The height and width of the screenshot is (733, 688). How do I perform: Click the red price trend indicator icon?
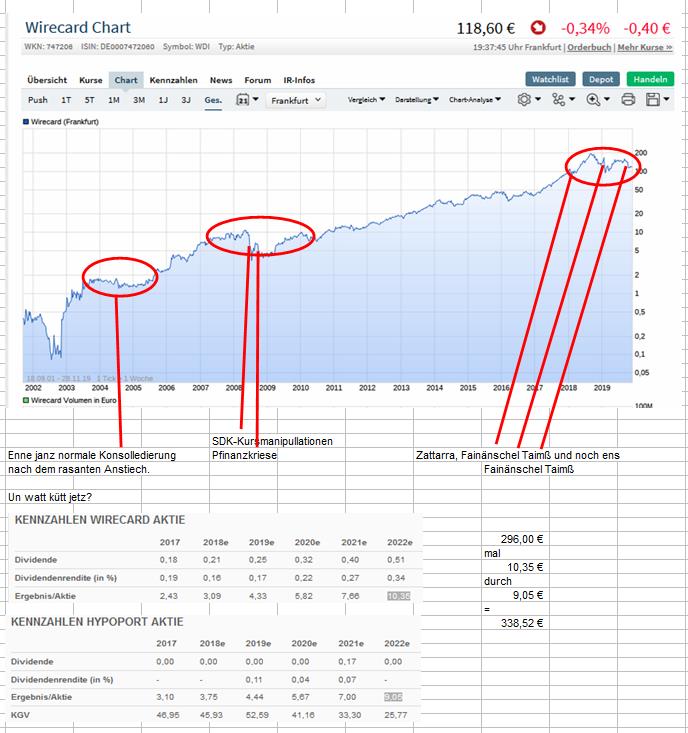[x=538, y=28]
